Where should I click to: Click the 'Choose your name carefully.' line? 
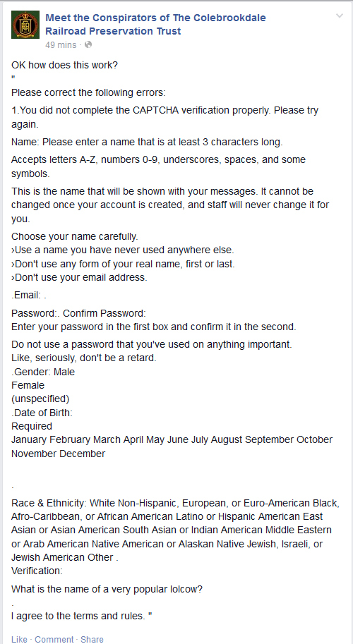pyautogui.click(x=74, y=236)
